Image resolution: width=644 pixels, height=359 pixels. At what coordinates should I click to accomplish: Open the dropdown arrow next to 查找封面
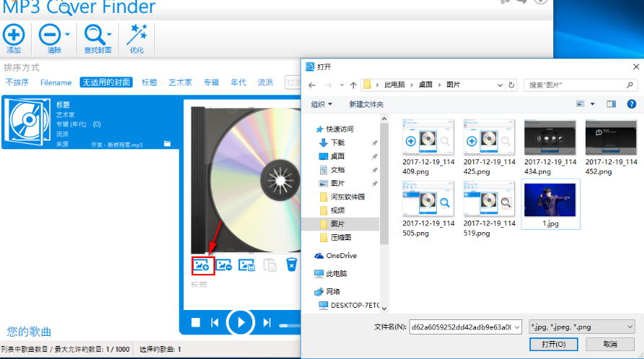pyautogui.click(x=109, y=35)
